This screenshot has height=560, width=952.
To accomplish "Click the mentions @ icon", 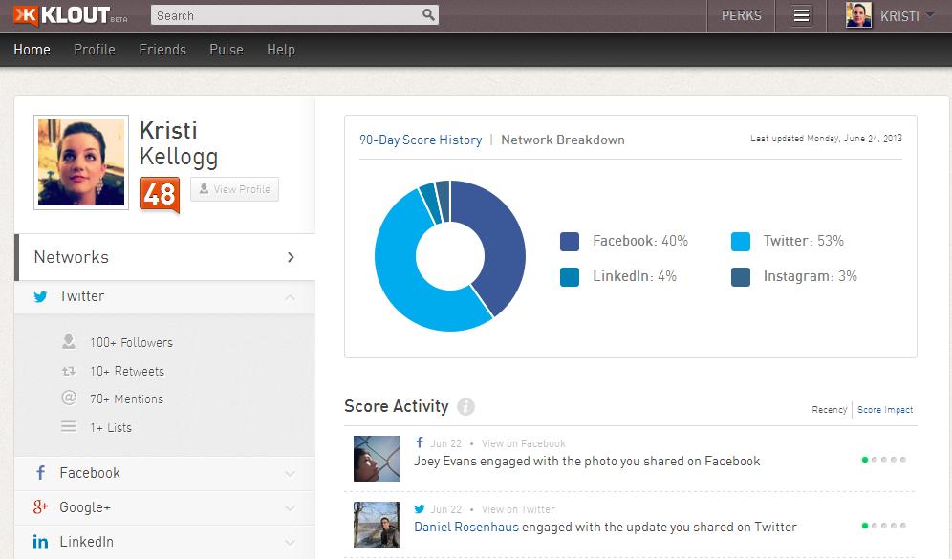I will 69,398.
